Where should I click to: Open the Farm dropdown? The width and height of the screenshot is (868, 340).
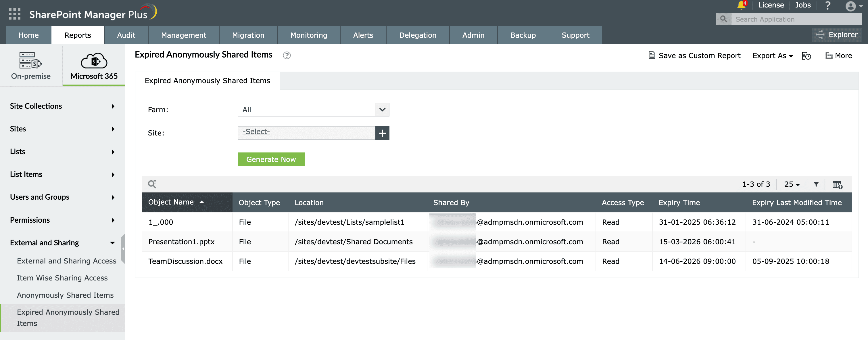(313, 110)
